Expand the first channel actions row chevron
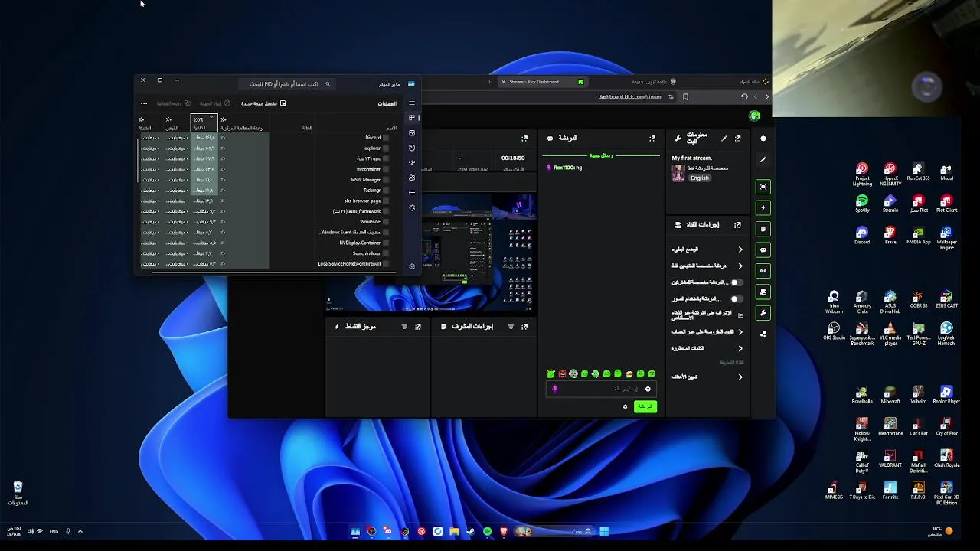 [740, 249]
